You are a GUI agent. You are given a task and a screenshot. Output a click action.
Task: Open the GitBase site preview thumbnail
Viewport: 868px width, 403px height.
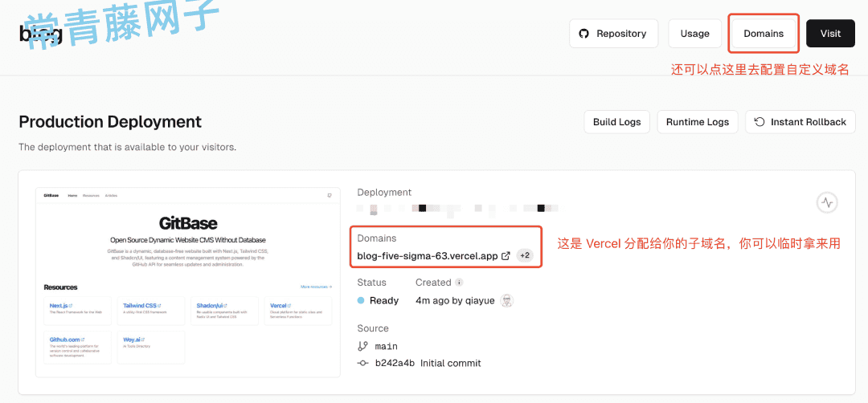tap(187, 282)
